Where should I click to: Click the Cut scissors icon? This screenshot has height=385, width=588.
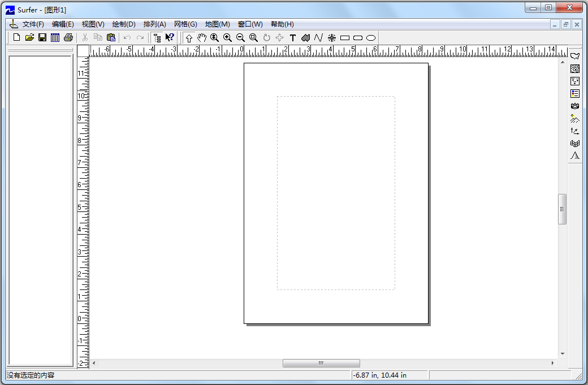pos(85,37)
